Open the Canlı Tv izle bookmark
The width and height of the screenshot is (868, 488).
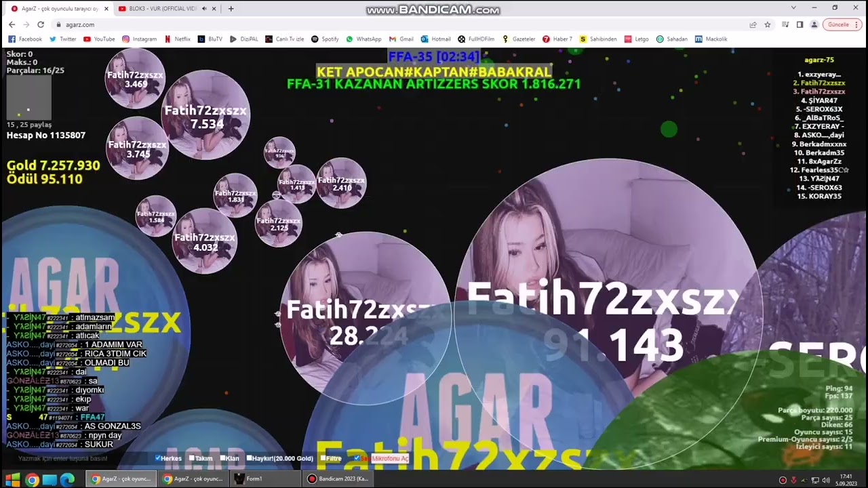tap(285, 39)
